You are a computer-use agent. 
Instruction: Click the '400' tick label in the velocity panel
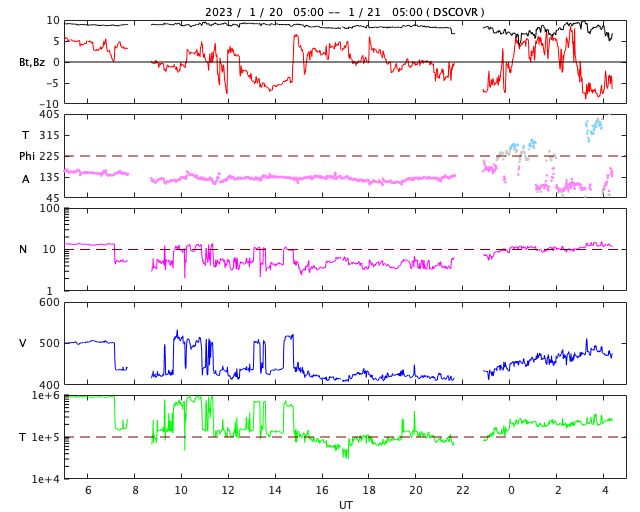pos(49,385)
